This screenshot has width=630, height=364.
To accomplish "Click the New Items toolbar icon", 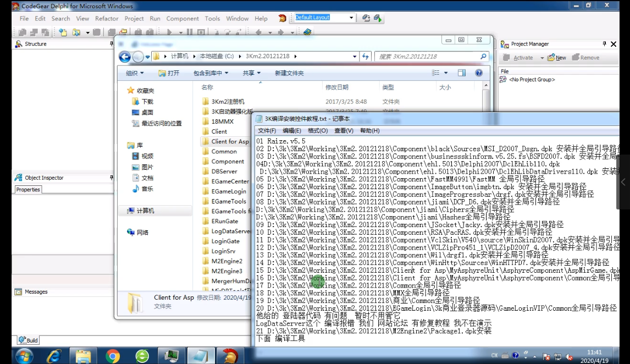I will click(x=63, y=32).
